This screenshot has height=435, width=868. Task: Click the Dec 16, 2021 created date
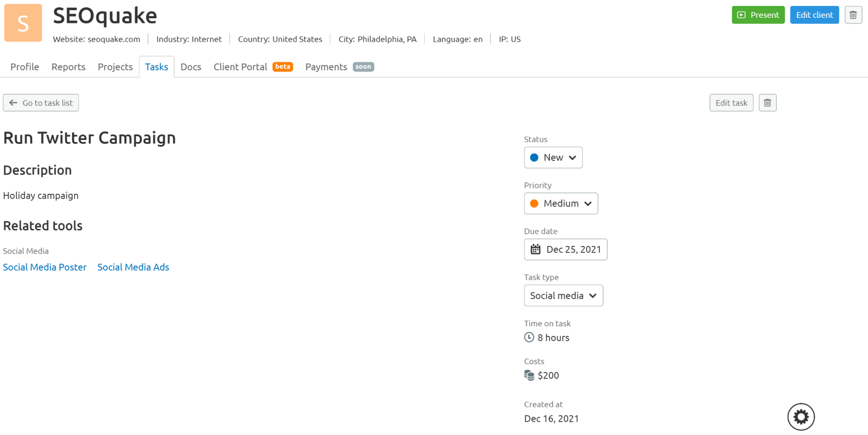tap(551, 418)
